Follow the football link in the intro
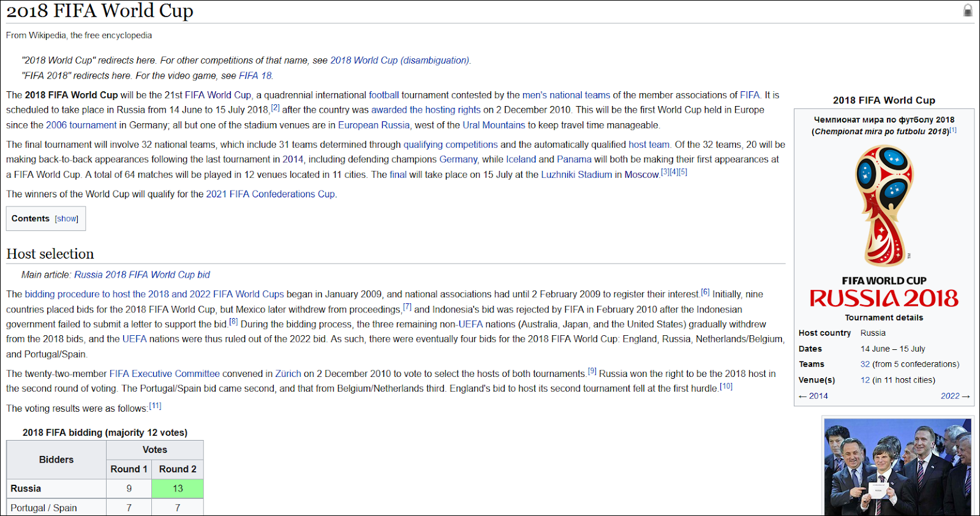Image resolution: width=980 pixels, height=516 pixels. click(x=384, y=95)
